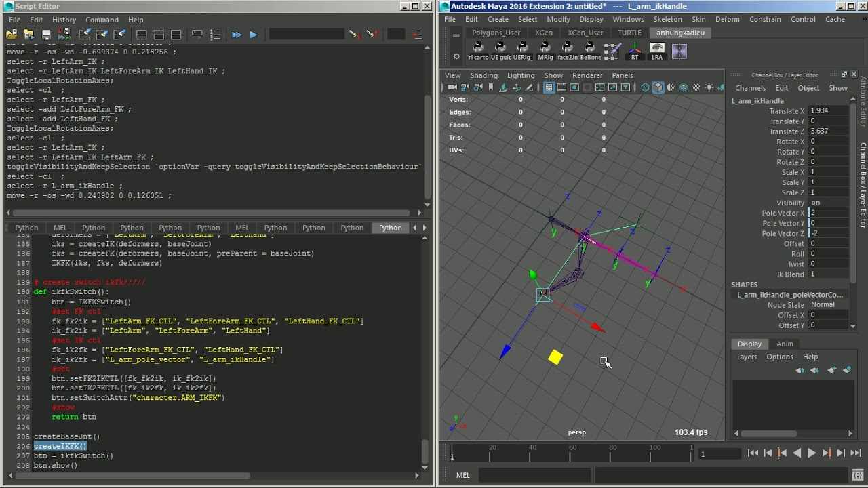Create layer from selected objects icon
The width and height of the screenshot is (868, 488).
847,370
